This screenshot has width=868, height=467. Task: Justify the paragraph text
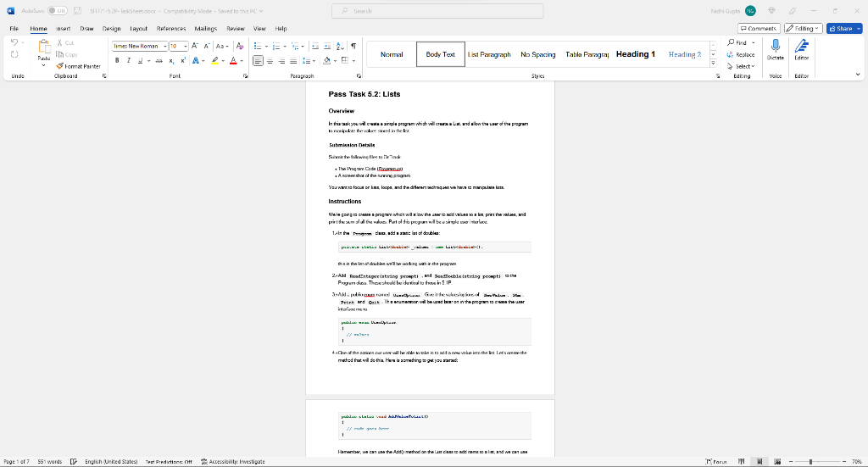(293, 61)
